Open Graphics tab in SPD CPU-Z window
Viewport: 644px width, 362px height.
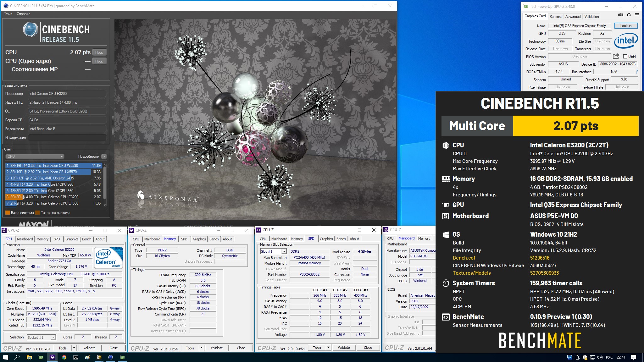pos(326,239)
